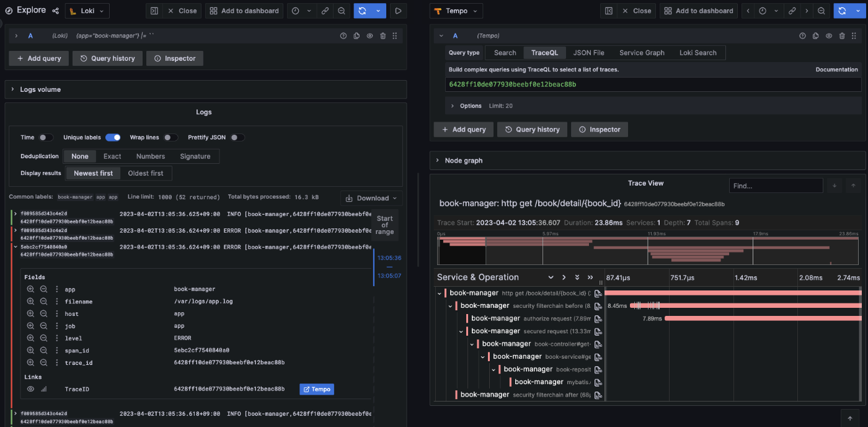
Task: Collapse all spans with the double-down chevron
Action: [577, 277]
